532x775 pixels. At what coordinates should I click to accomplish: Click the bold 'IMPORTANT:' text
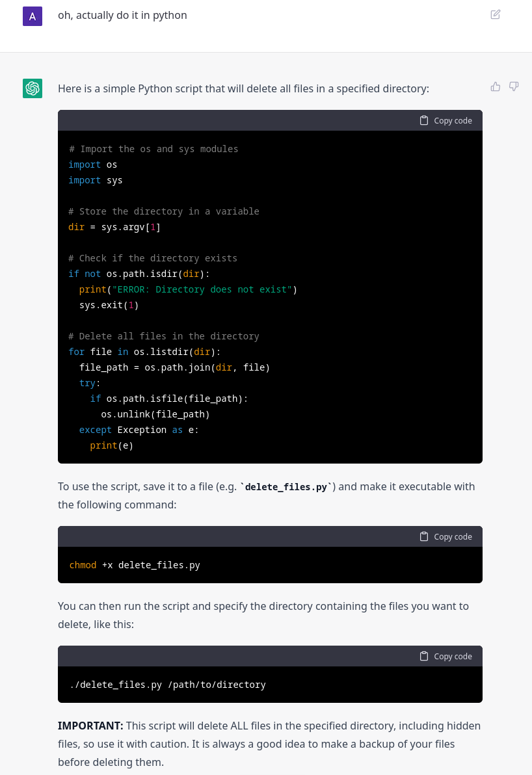(x=90, y=726)
